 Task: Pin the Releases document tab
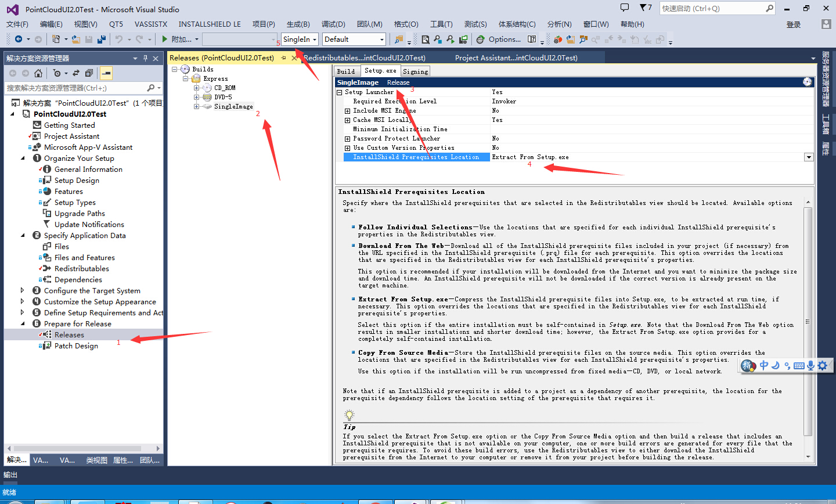coord(284,57)
